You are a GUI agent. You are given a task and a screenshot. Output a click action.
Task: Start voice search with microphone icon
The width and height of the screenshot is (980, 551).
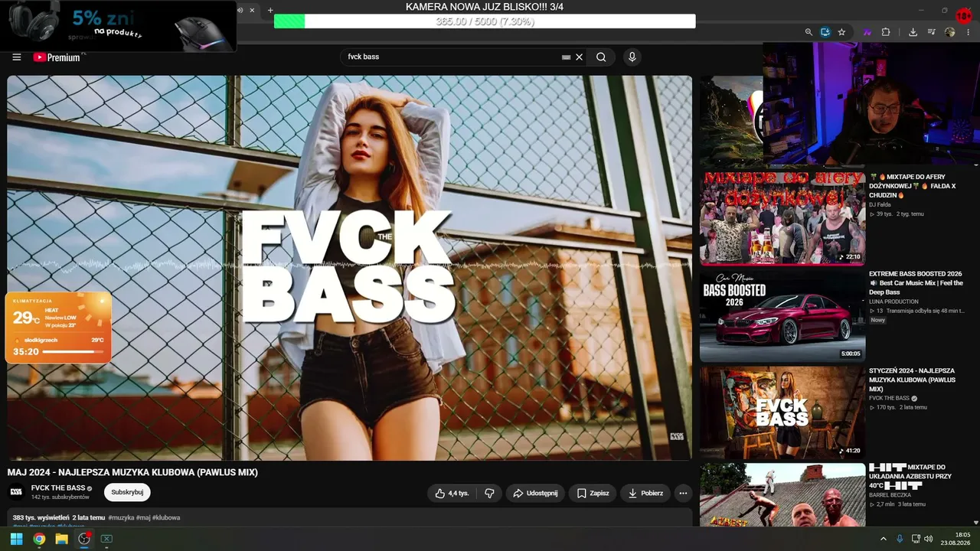(632, 57)
